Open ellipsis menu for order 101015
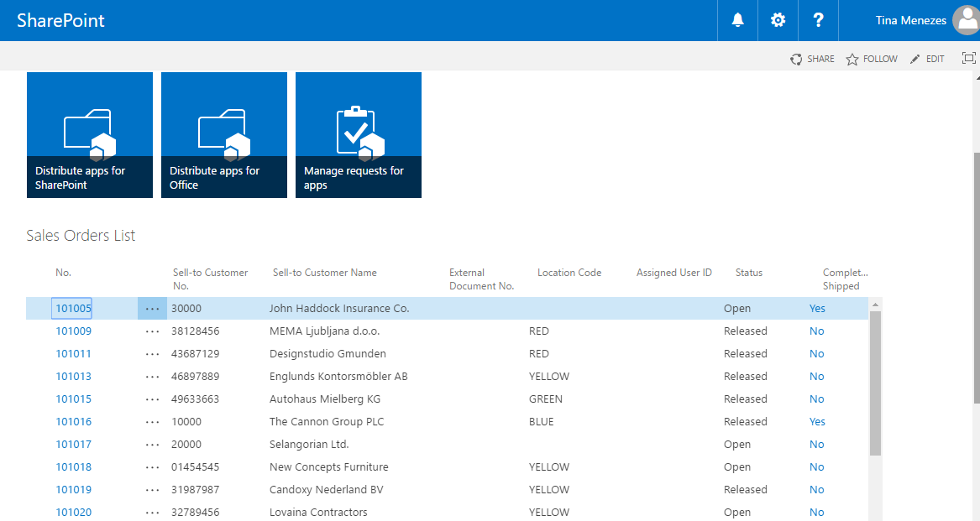The height and width of the screenshot is (521, 980). 152,399
